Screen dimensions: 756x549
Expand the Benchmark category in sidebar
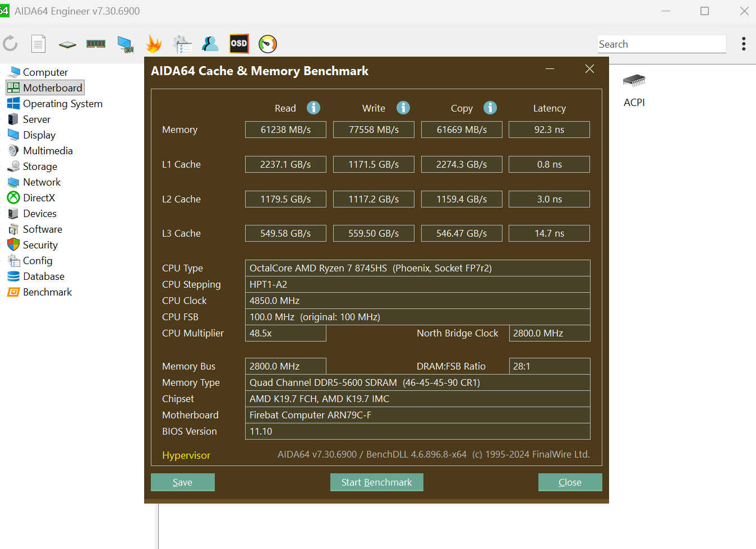pyautogui.click(x=47, y=292)
